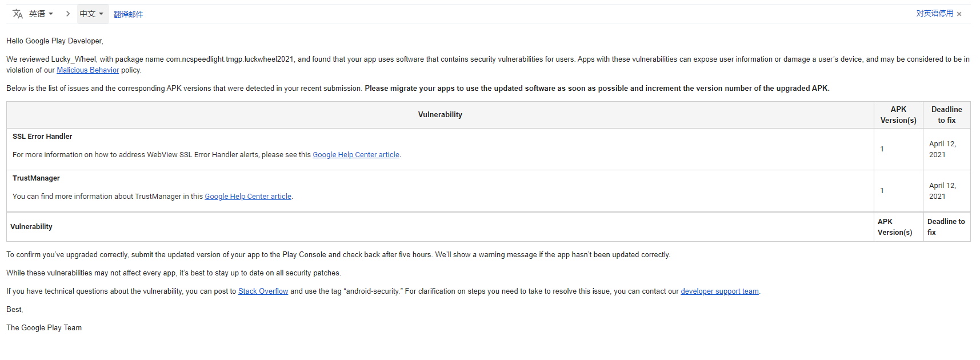
Task: Click the top "APK Version(s)" column header
Action: pos(898,115)
